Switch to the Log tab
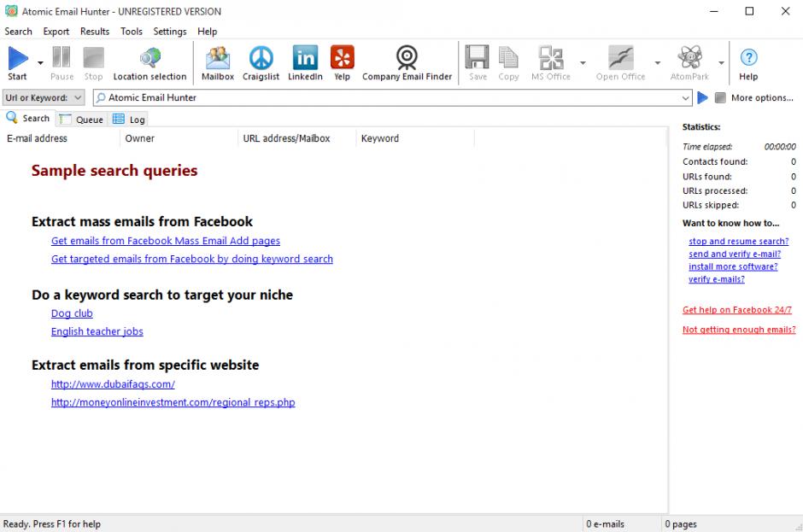 (x=129, y=120)
